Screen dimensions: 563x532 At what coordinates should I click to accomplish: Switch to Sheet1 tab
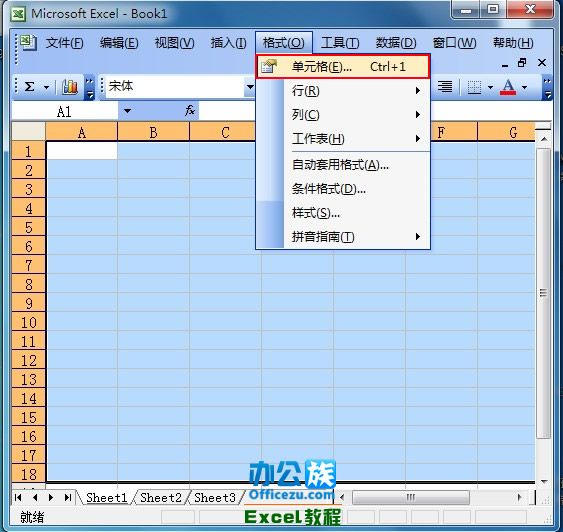pyautogui.click(x=107, y=498)
